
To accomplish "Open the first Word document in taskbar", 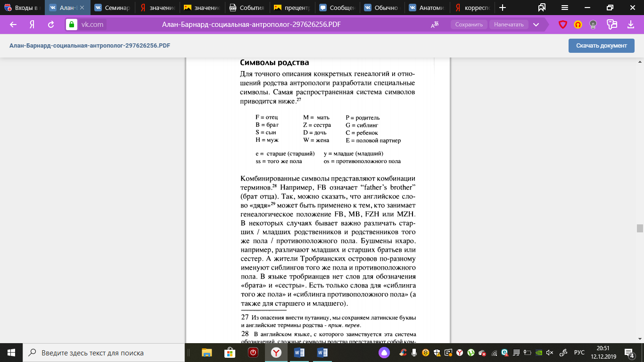I will (x=299, y=353).
